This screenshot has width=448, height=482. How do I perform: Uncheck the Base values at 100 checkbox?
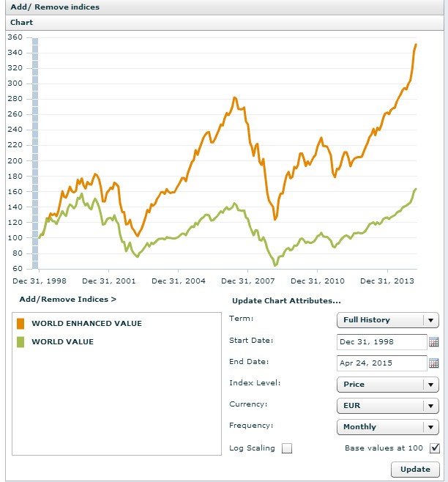click(435, 448)
